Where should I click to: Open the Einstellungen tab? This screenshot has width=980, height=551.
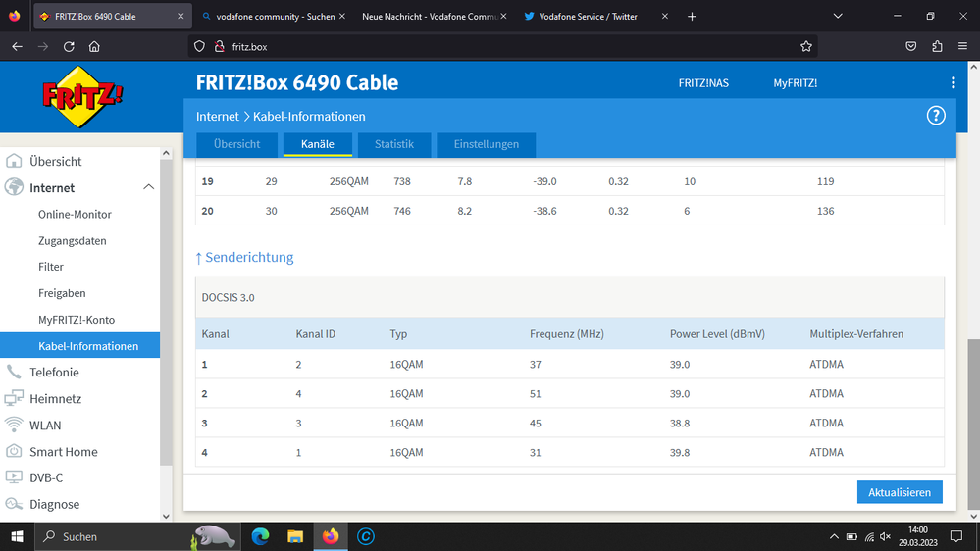tap(487, 144)
